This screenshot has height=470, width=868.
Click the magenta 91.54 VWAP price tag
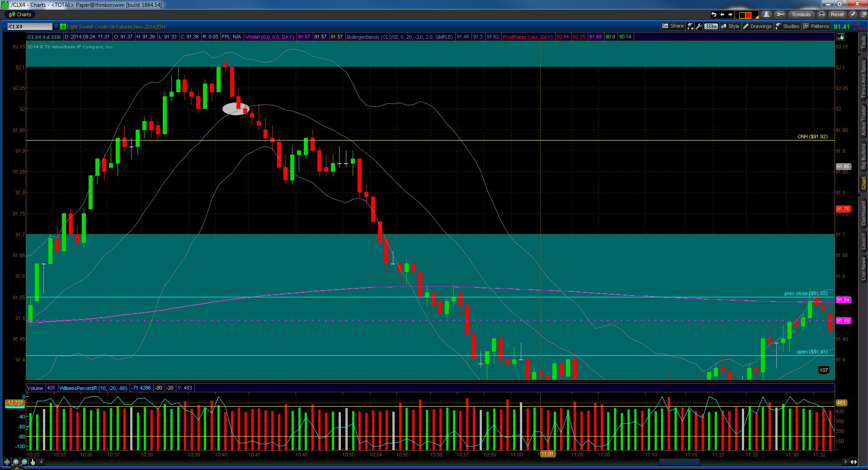pos(843,300)
